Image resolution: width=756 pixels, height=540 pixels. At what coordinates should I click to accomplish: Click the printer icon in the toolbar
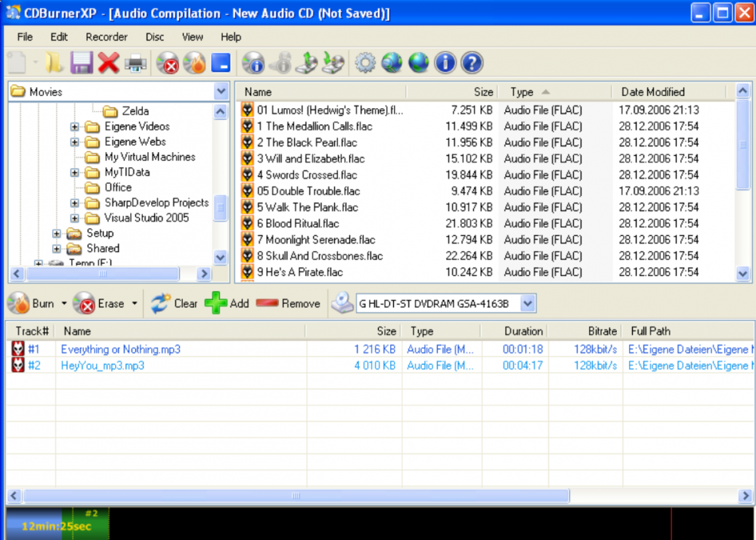(136, 63)
